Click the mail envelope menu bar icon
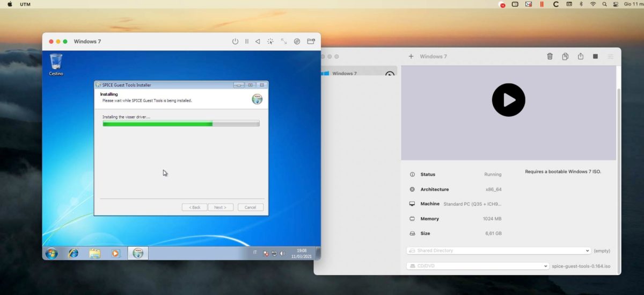 coord(529,4)
